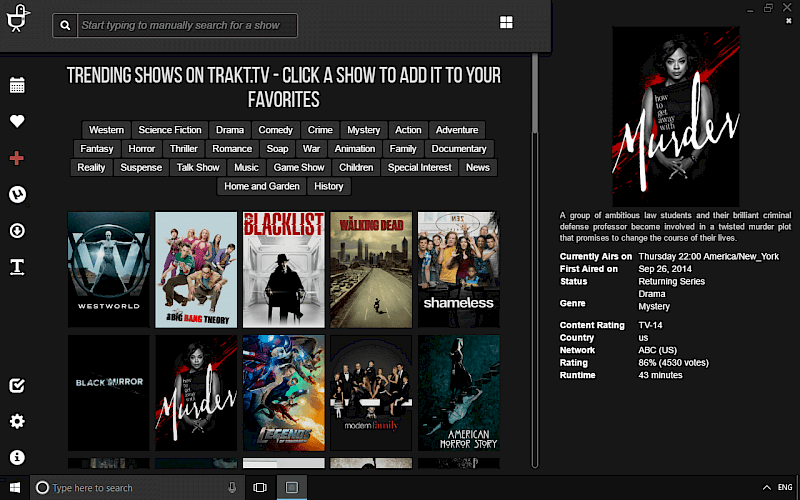Choose the Action genre
Image resolution: width=800 pixels, height=500 pixels.
[x=408, y=130]
